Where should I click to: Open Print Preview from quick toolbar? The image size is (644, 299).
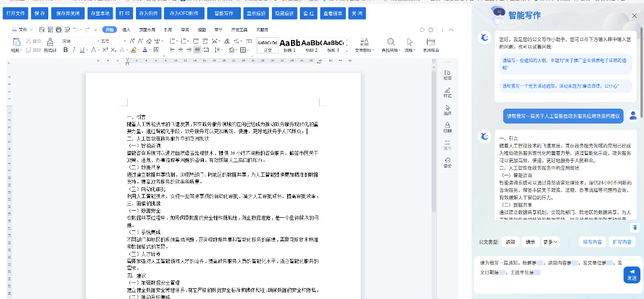(x=67, y=30)
